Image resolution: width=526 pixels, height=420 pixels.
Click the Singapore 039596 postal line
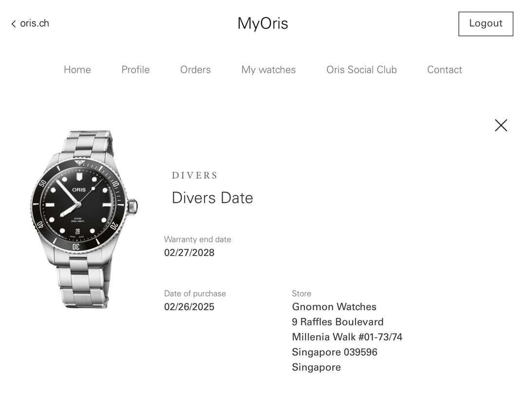[335, 352]
